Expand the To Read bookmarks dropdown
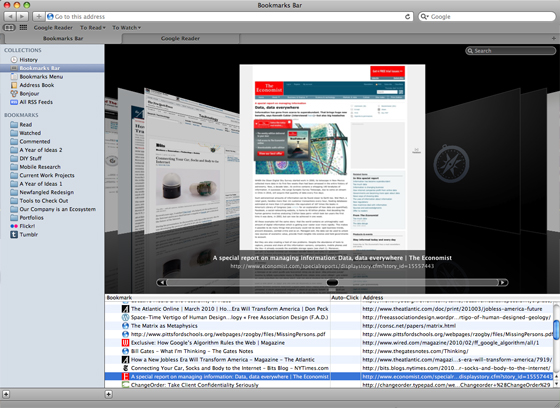560x408 pixels. [x=93, y=28]
